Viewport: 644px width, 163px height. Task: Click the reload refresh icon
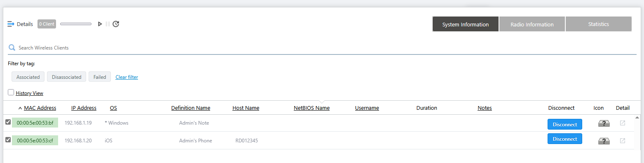click(x=116, y=24)
